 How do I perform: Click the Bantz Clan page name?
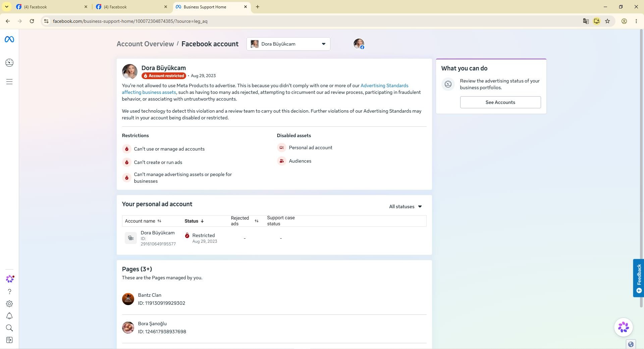click(150, 295)
